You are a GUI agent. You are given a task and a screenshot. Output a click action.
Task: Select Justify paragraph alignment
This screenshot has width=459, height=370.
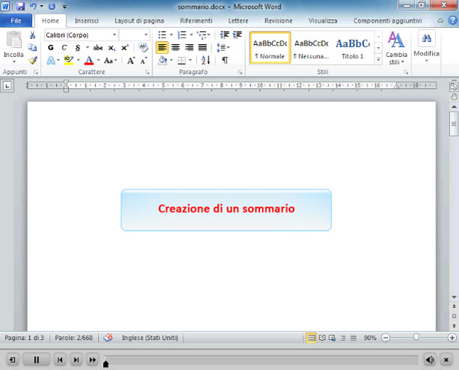click(x=203, y=48)
